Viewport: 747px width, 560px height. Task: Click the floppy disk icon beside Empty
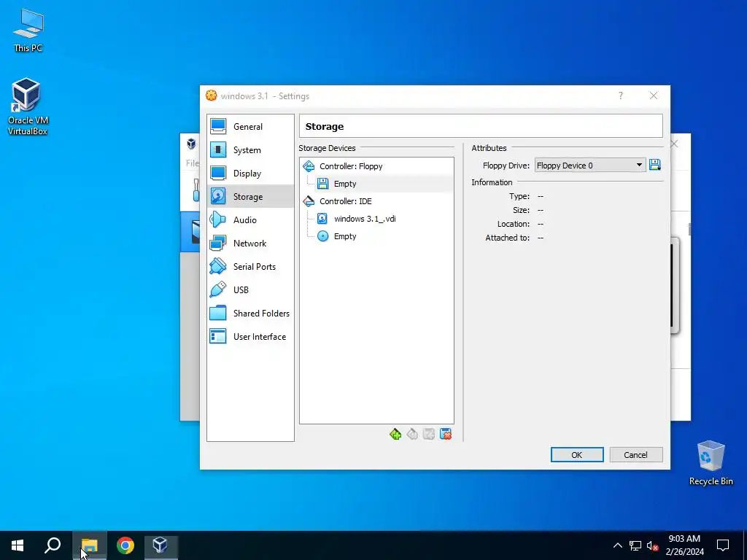click(x=323, y=184)
